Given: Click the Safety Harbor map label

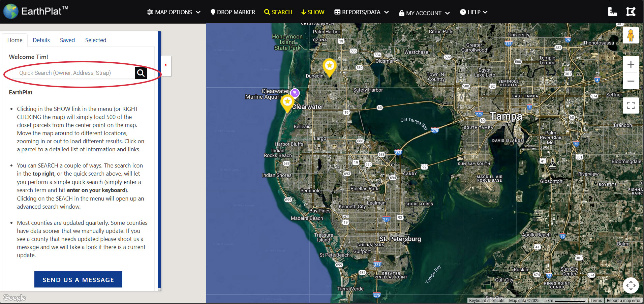Looking at the screenshot, I should click(368, 90).
